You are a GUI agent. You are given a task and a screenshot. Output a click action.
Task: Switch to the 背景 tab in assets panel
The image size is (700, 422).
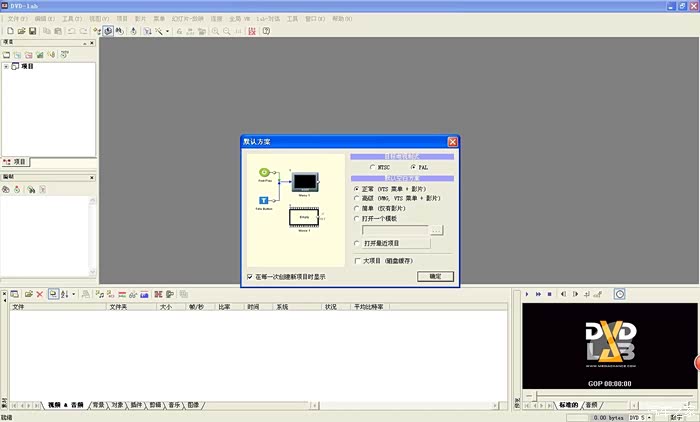[98, 405]
